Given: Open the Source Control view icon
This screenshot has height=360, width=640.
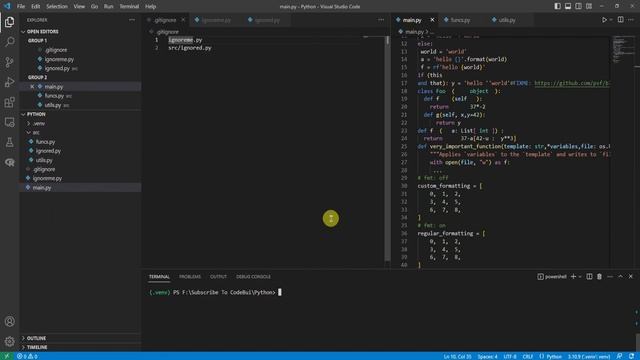Looking at the screenshot, I should (x=9, y=62).
